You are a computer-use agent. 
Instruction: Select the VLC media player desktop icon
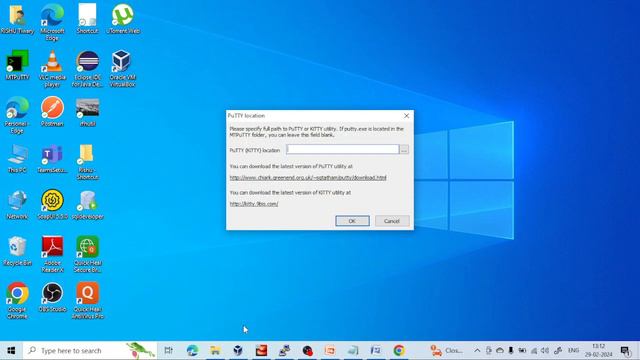52,69
